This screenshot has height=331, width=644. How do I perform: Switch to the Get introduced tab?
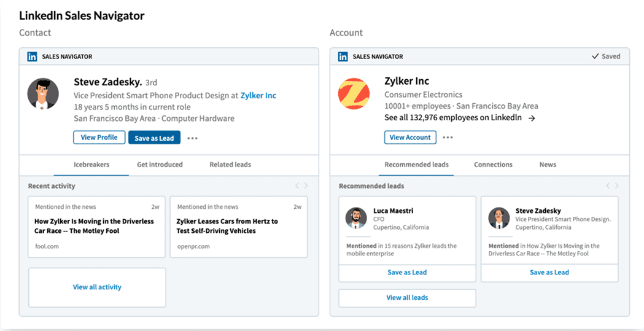point(160,165)
